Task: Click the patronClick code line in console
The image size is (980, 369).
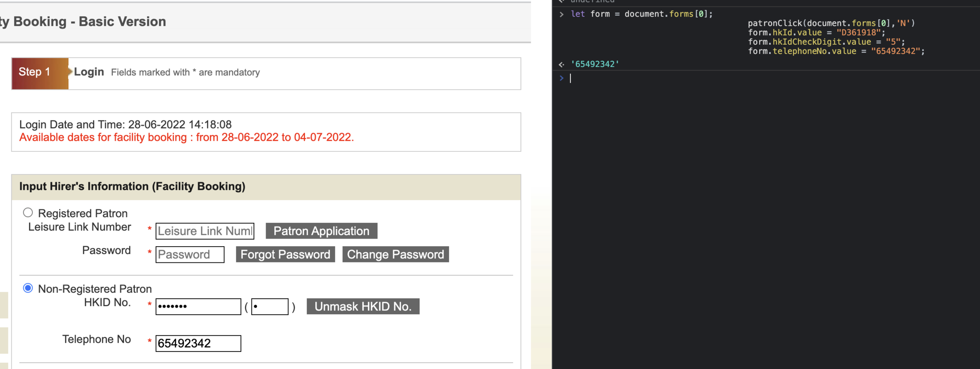Action: coord(831,23)
